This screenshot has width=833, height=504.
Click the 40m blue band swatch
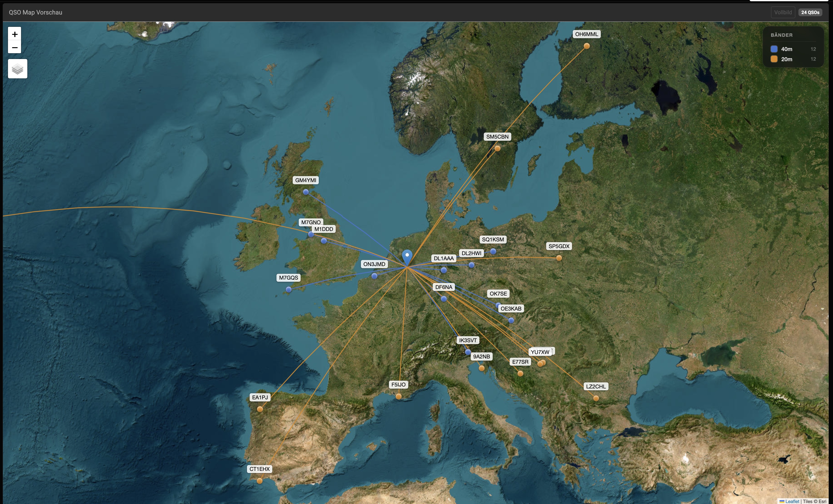pos(774,49)
